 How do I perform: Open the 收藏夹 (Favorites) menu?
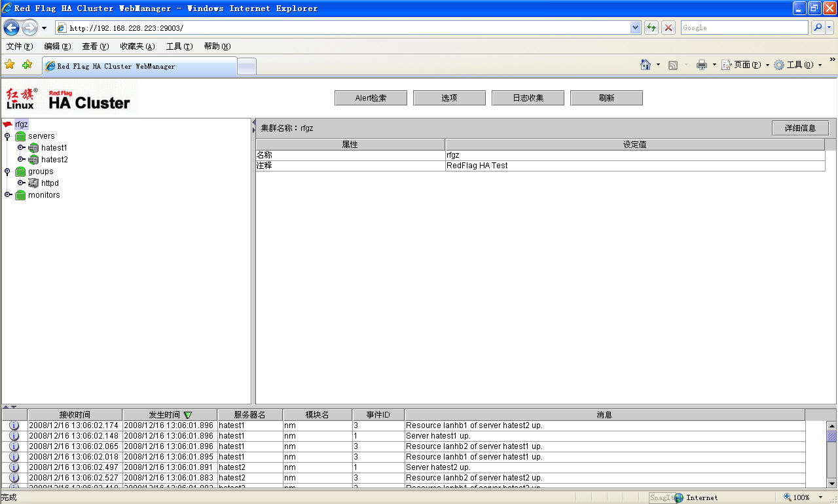coord(137,46)
